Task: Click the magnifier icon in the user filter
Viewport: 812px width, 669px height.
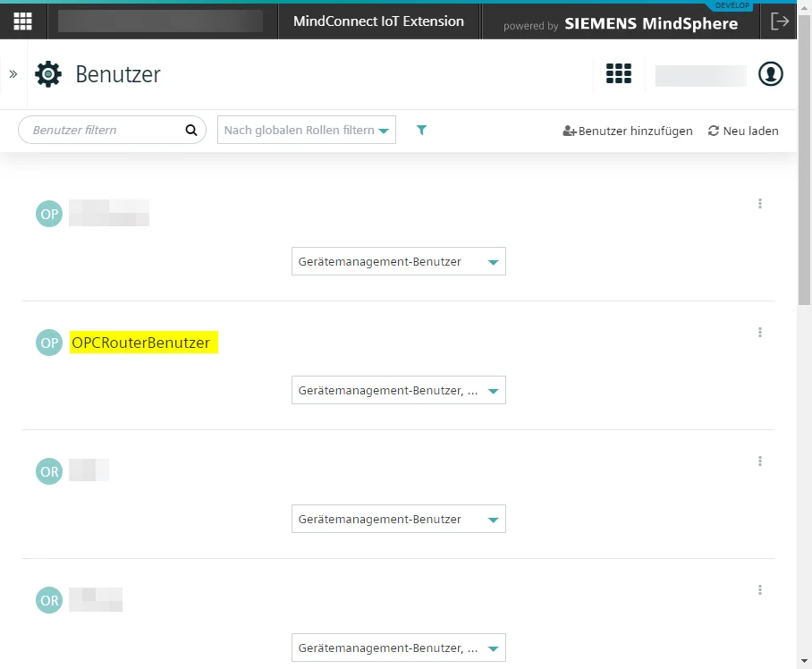Action: [191, 130]
